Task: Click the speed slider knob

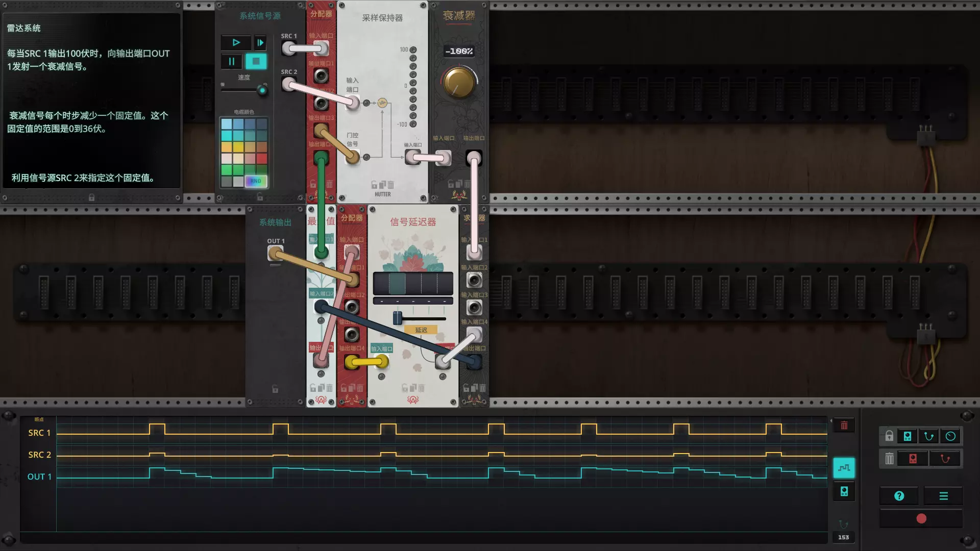Action: tap(262, 91)
